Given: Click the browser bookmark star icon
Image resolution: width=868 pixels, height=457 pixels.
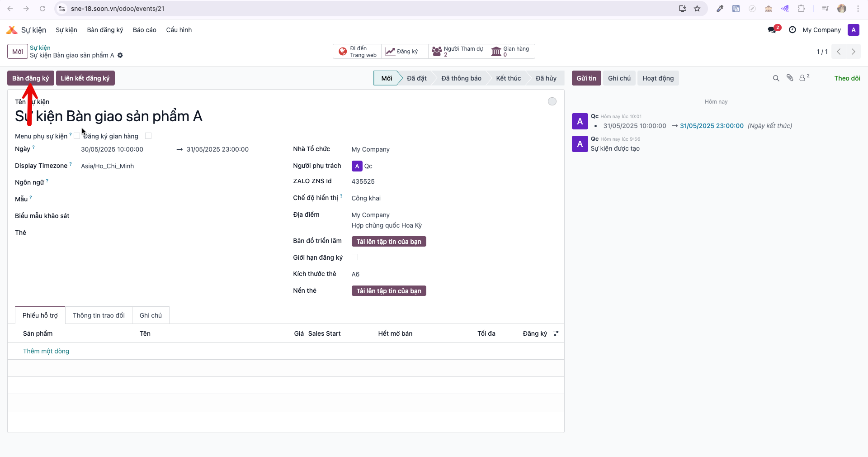Looking at the screenshot, I should [x=697, y=9].
